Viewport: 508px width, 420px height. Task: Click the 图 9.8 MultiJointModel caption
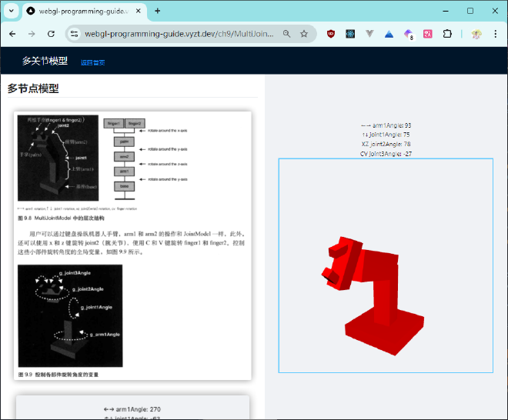coord(61,218)
